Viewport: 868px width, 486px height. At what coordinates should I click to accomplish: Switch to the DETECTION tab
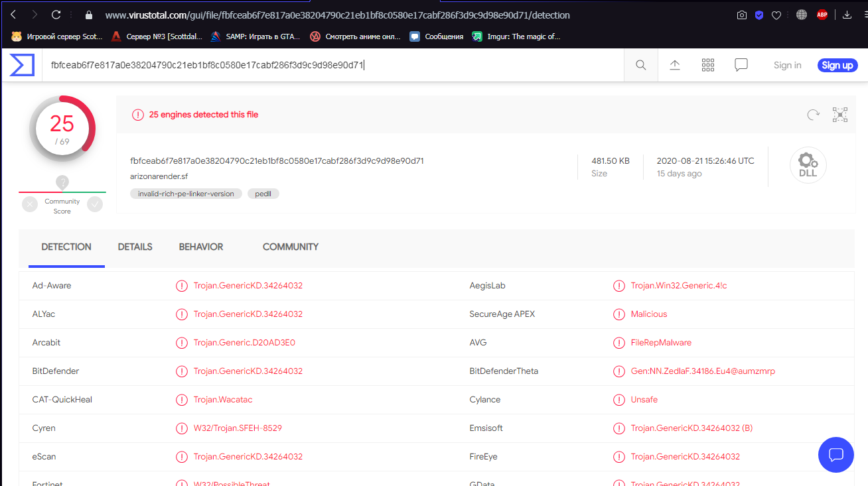click(66, 247)
